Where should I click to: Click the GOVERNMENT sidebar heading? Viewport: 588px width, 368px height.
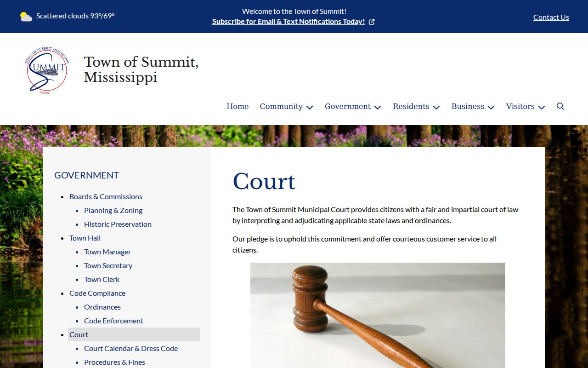86,175
